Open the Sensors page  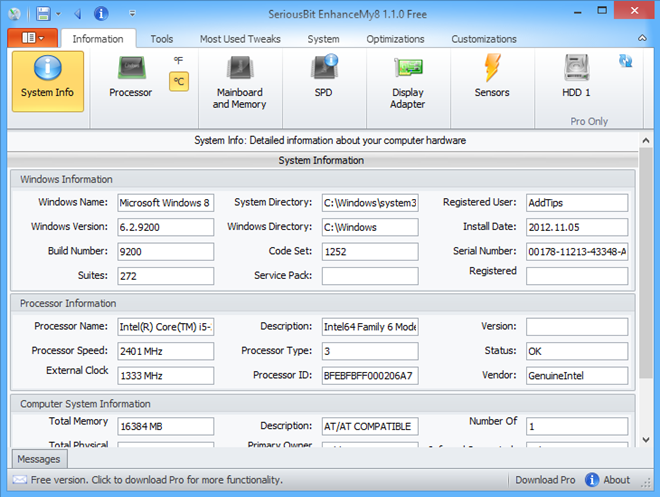pos(492,77)
